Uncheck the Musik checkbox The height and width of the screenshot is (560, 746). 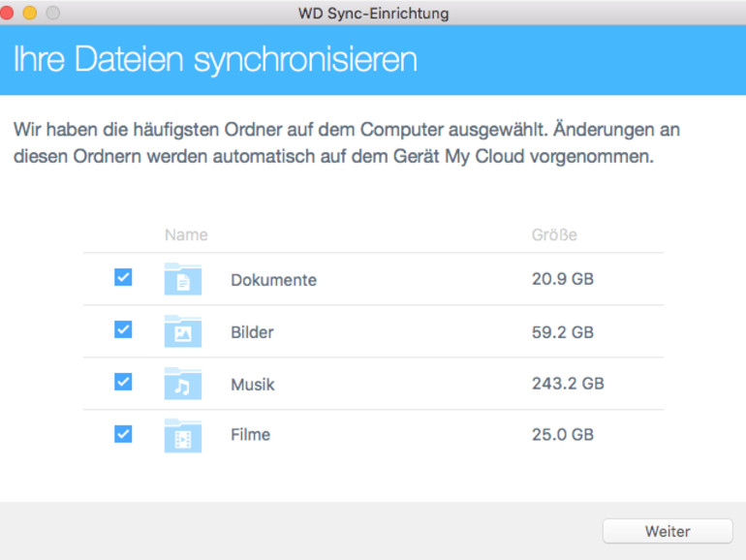123,382
